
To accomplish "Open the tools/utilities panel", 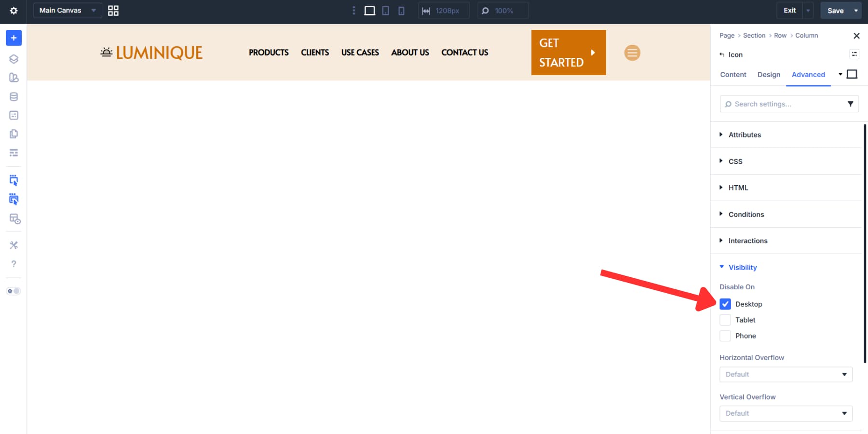I will [x=14, y=245].
